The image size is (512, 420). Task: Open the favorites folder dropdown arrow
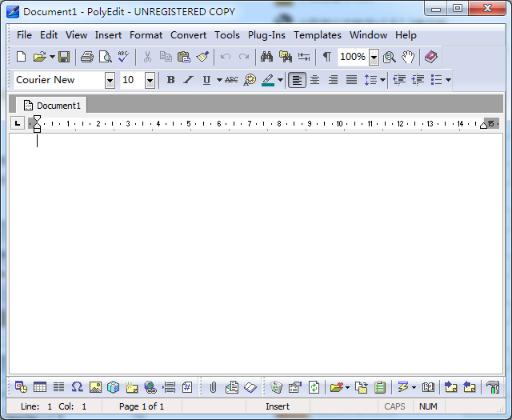pos(347,387)
